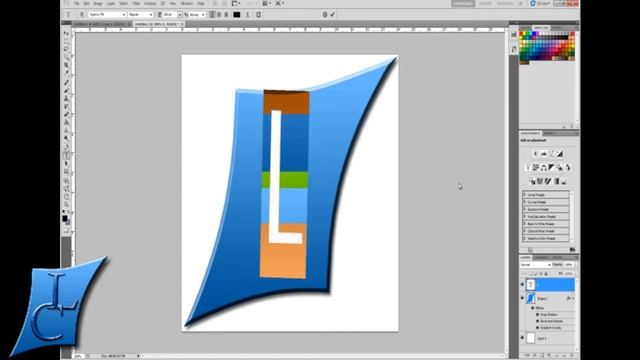Click the text color swatch in options bar

coord(237,15)
